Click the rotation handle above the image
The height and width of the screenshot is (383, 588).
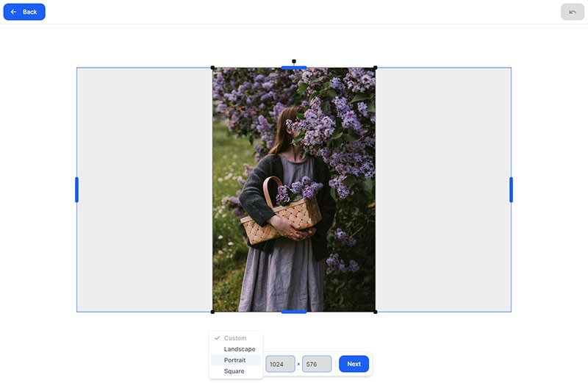[x=294, y=61]
